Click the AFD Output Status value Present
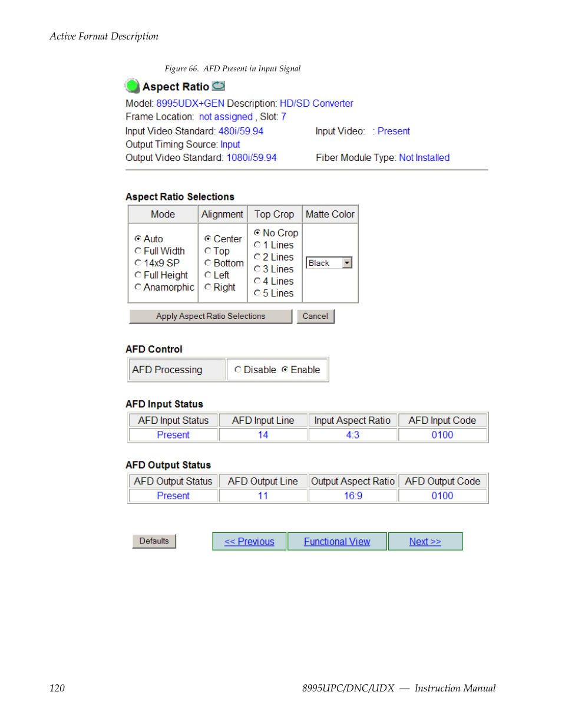Screen dimensions: 562x728 tap(173, 496)
